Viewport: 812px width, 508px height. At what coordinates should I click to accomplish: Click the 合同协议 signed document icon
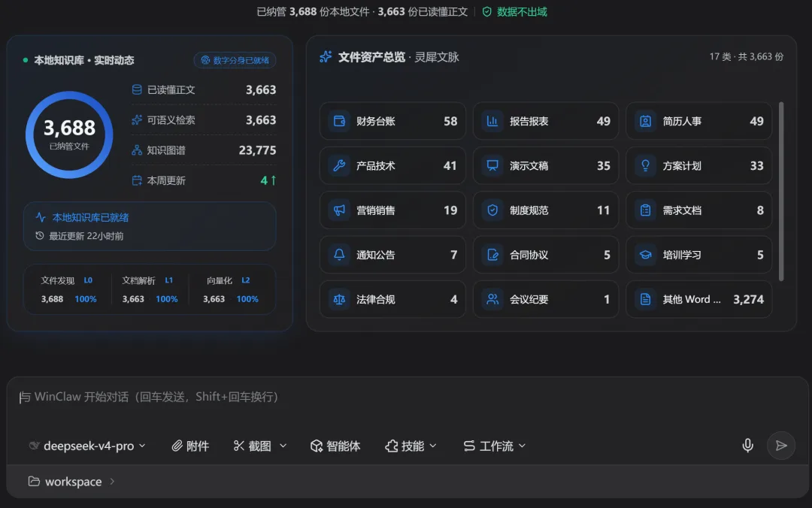pos(492,255)
